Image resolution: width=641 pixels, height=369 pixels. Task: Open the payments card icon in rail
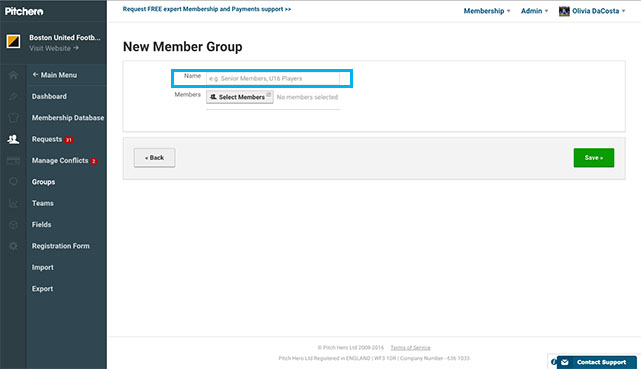point(13,161)
